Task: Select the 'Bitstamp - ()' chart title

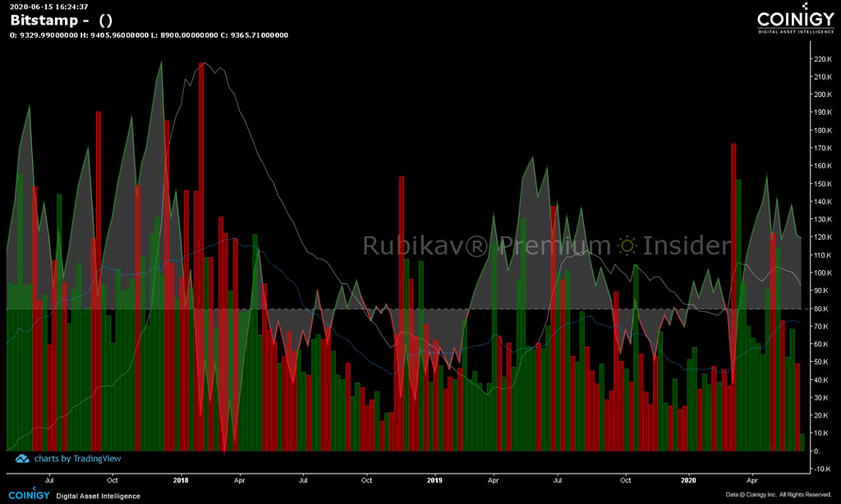Action: (x=61, y=21)
